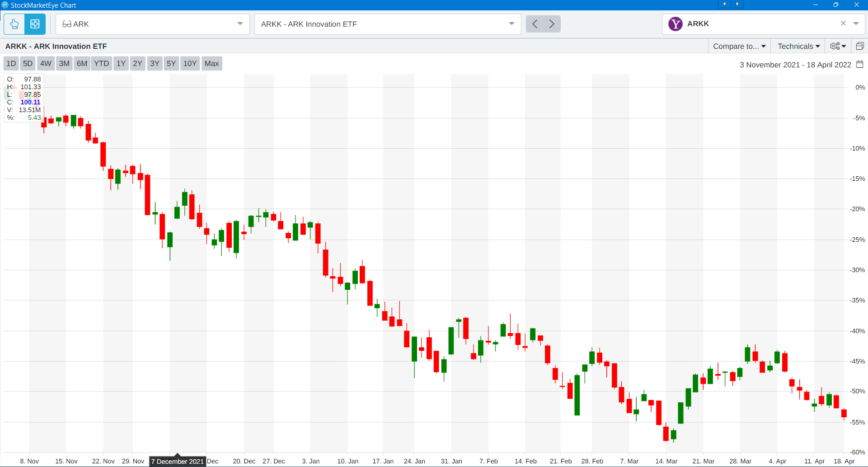Click the ARKK symbol search input

(x=759, y=24)
